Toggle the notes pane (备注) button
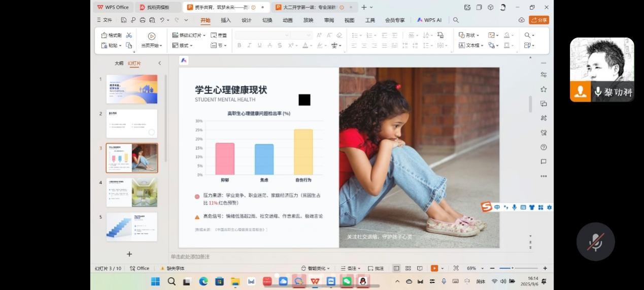 (x=350, y=268)
